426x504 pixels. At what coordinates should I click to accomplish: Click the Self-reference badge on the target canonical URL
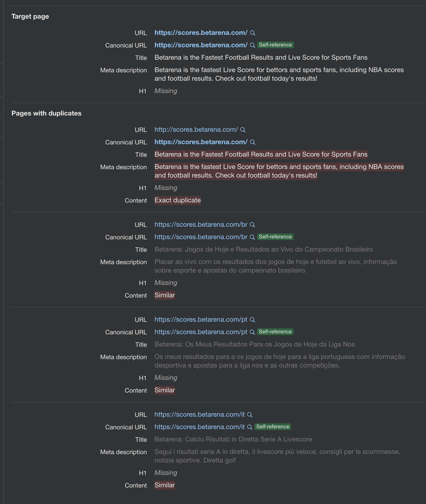275,45
